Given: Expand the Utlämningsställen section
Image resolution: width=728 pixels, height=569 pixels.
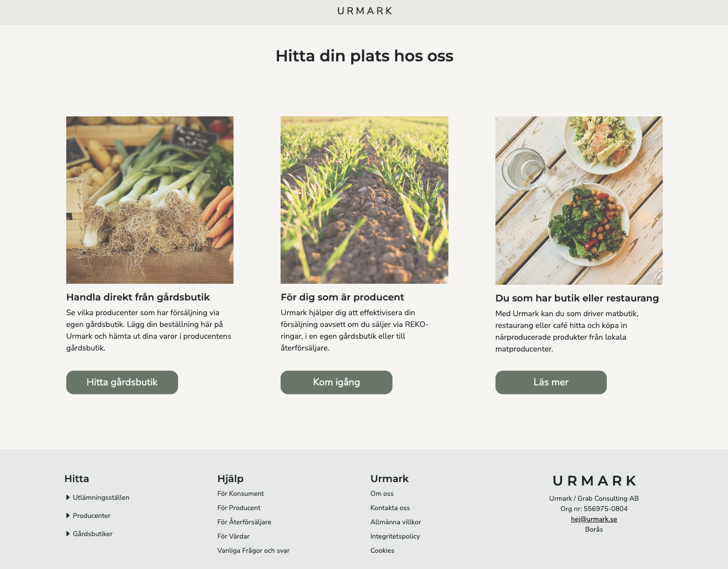Looking at the screenshot, I should pos(98,497).
